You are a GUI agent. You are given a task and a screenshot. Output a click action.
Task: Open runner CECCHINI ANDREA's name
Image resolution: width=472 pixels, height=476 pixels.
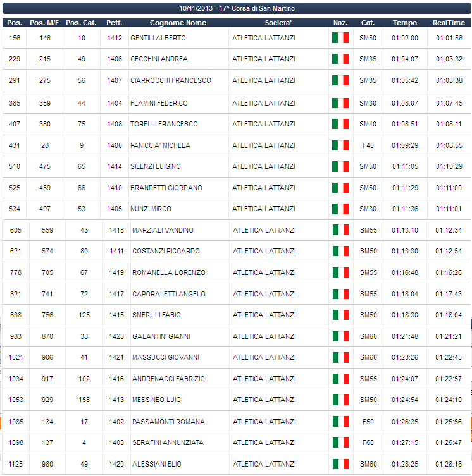(x=159, y=59)
